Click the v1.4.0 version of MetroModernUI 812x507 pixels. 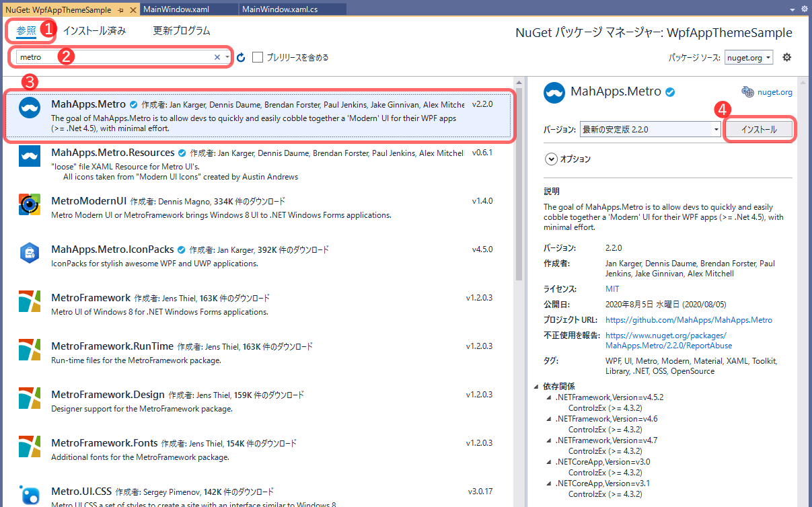coord(482,201)
